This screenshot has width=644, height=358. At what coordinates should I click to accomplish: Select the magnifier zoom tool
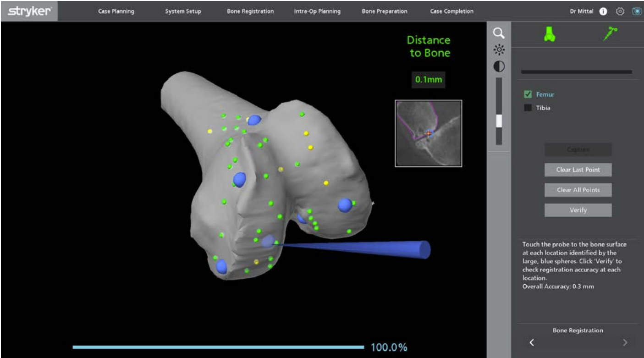pyautogui.click(x=498, y=33)
